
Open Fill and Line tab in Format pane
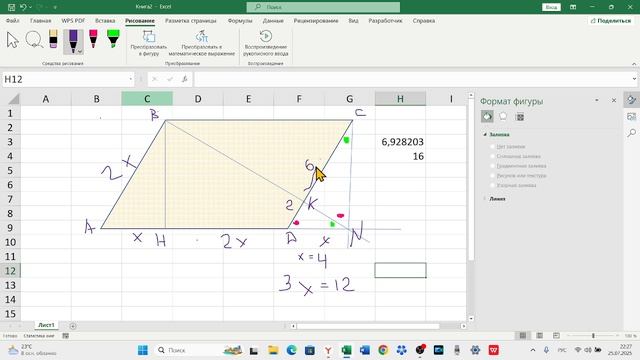487,117
